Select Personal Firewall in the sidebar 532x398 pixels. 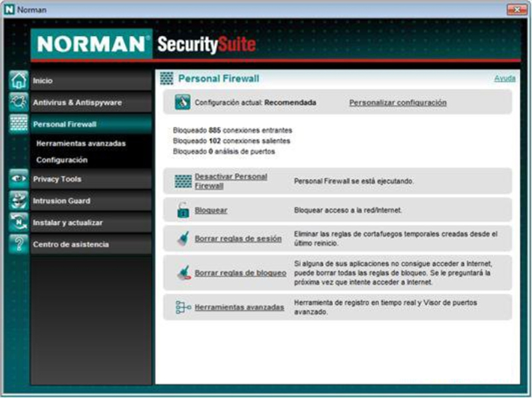pos(91,124)
